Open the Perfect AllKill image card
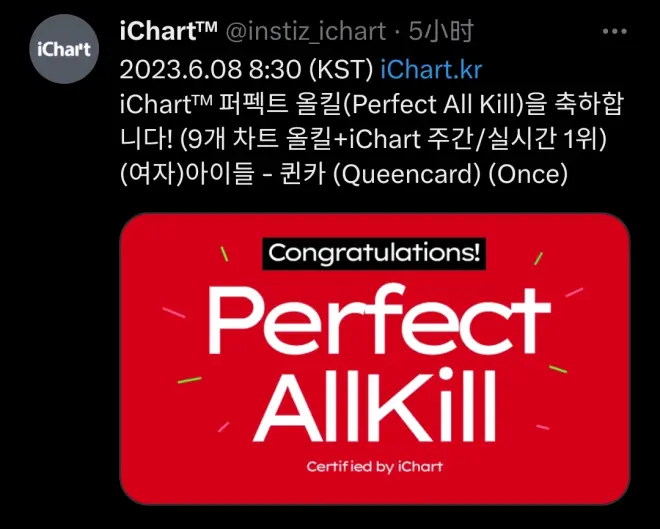The width and height of the screenshot is (660, 529). (374, 357)
